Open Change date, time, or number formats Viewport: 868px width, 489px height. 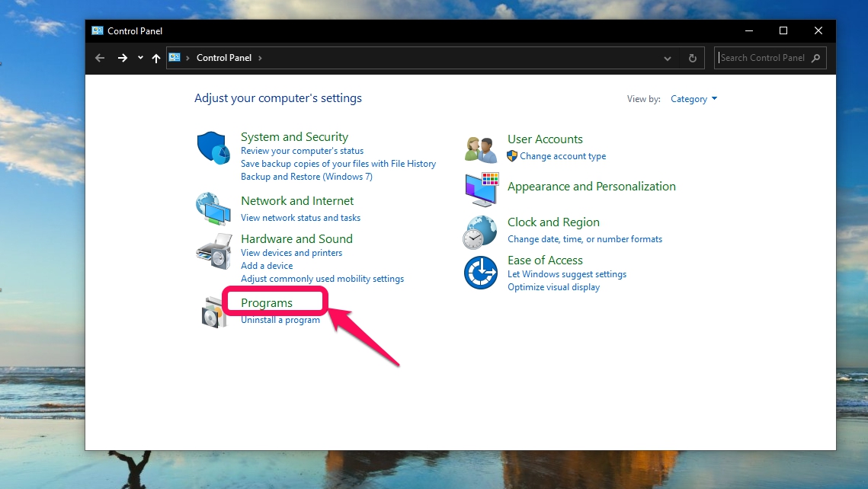pos(585,239)
